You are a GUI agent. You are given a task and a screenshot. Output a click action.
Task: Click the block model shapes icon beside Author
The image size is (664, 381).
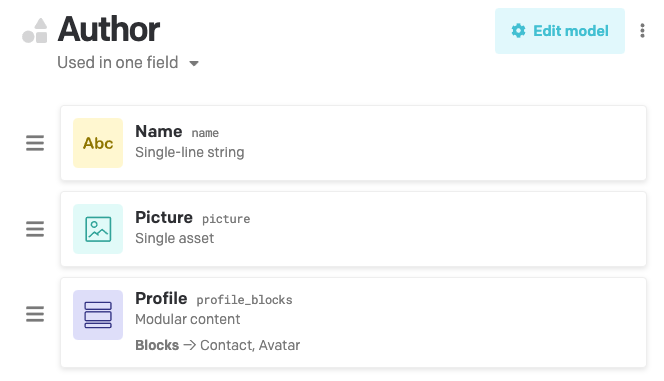[x=35, y=30]
